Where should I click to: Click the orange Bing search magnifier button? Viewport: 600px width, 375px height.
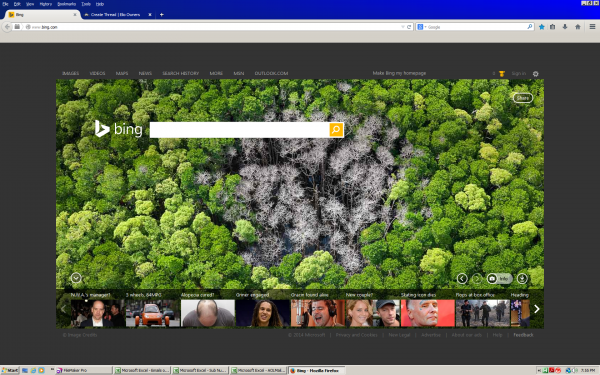point(336,130)
